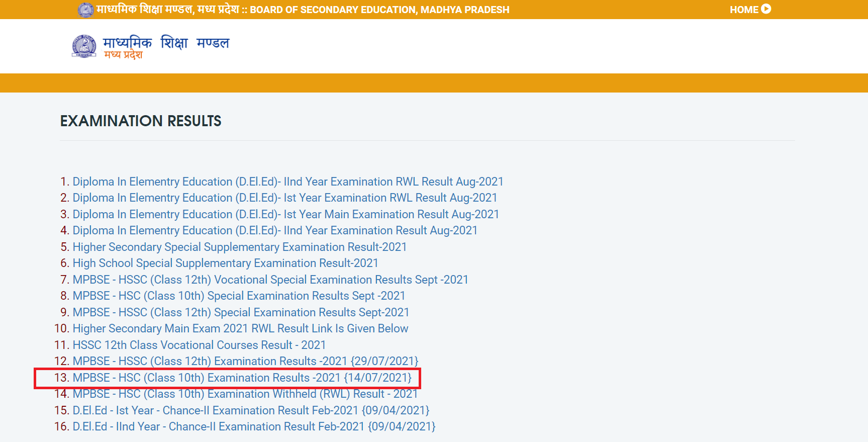Click the HOME arrow icon in header

pos(766,9)
